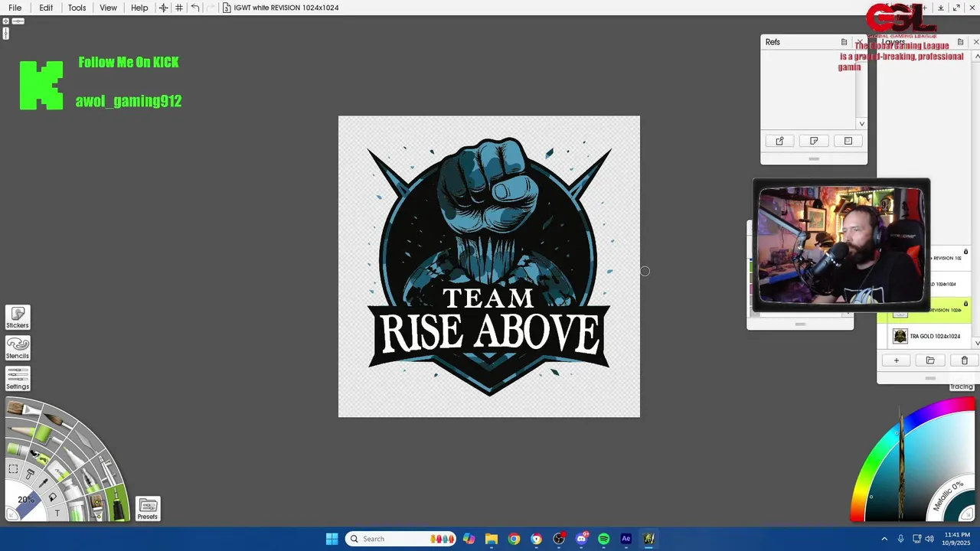Click the canvas move arrows icon
This screenshot has height=551, width=980.
[163, 8]
